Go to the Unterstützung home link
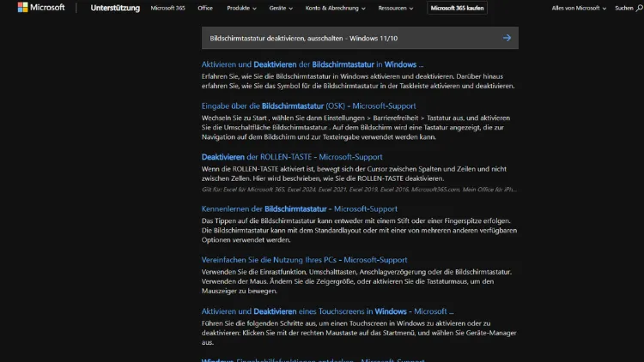644x362 pixels. [x=115, y=8]
